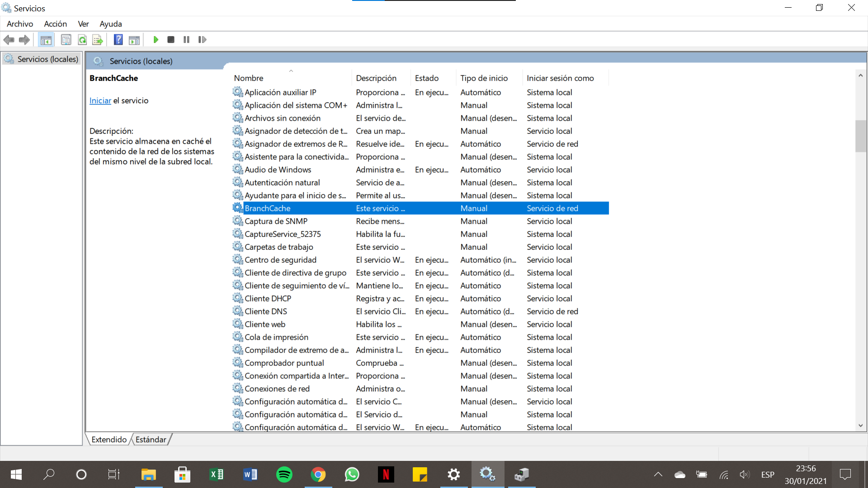Open Spotify from the taskbar

pyautogui.click(x=284, y=474)
